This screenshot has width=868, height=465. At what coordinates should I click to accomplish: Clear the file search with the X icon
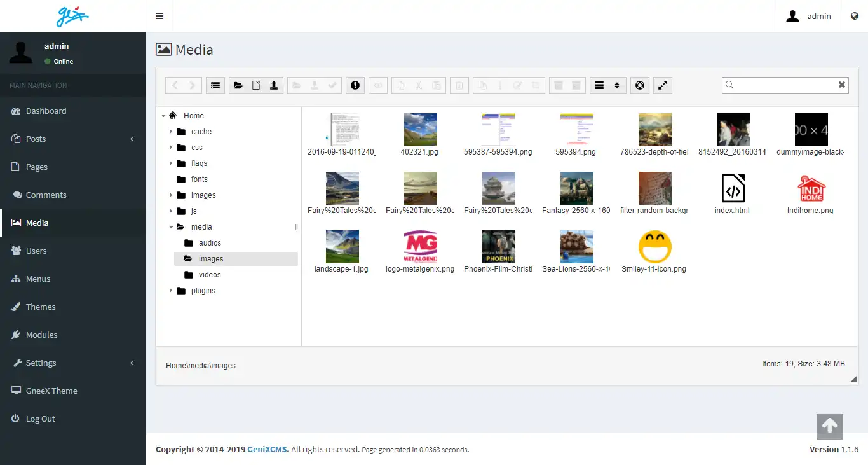tap(842, 85)
